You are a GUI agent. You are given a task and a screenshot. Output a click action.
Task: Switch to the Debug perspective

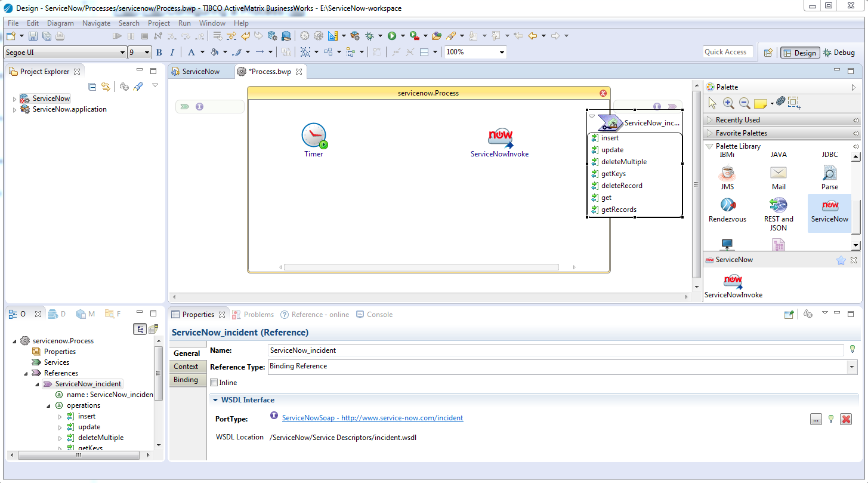[x=839, y=53]
